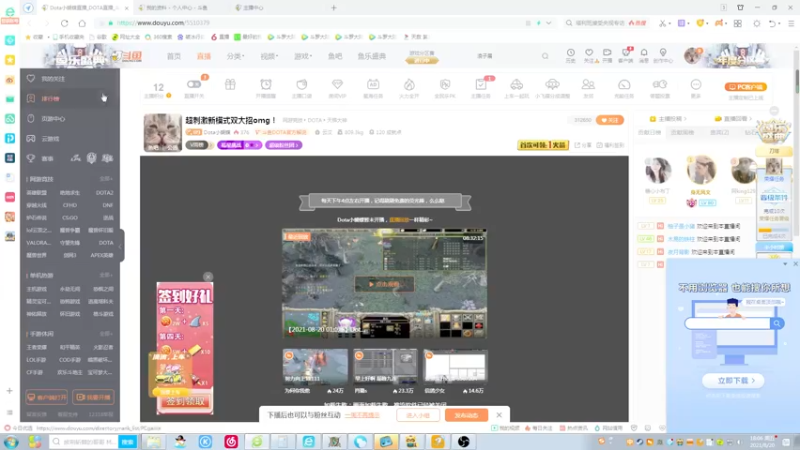800x450 pixels.
Task: Open the alarm clock reminder icon
Action: click(266, 84)
